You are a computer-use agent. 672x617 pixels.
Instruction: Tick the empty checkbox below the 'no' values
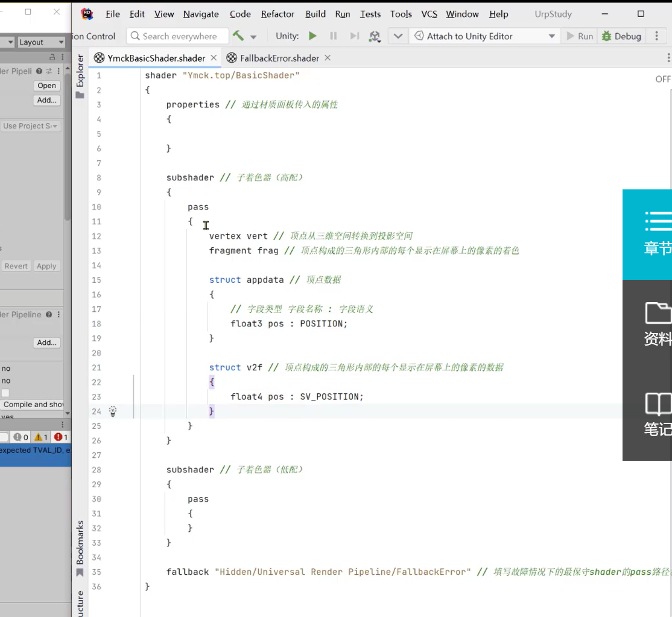[x=5, y=393]
